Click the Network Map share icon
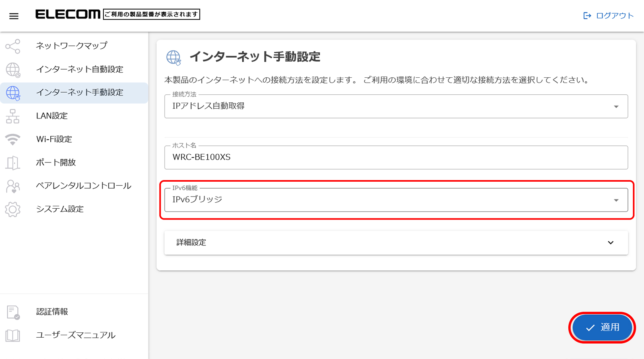The height and width of the screenshot is (359, 644). pos(13,46)
